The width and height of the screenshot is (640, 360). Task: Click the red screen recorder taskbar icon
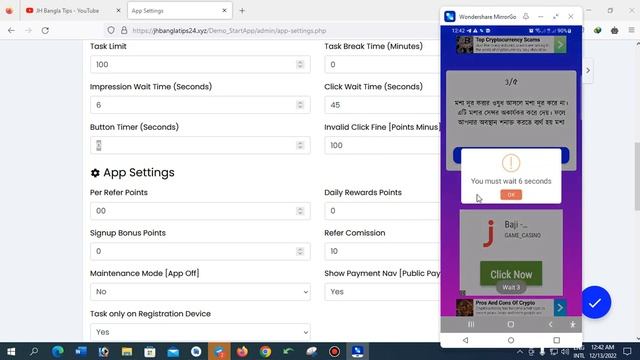(x=334, y=351)
